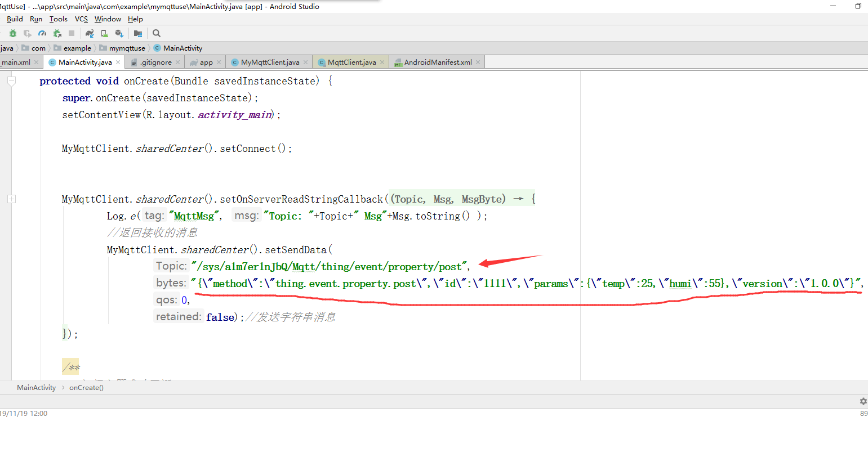Click the JSON bytes string literal
Screen dimensions: 868x466
[x=526, y=284]
